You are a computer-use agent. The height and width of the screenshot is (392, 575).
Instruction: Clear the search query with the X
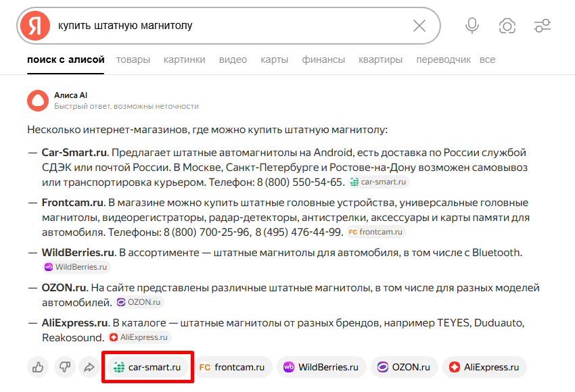419,26
